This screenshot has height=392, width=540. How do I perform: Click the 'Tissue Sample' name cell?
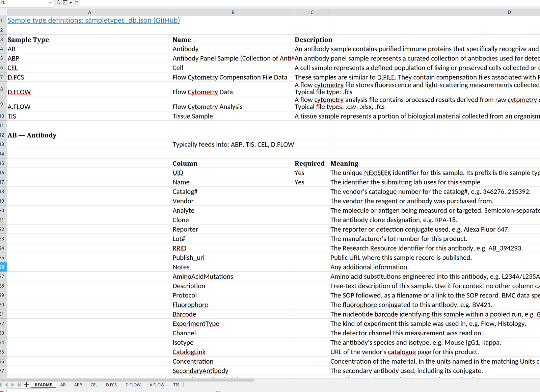233,116
